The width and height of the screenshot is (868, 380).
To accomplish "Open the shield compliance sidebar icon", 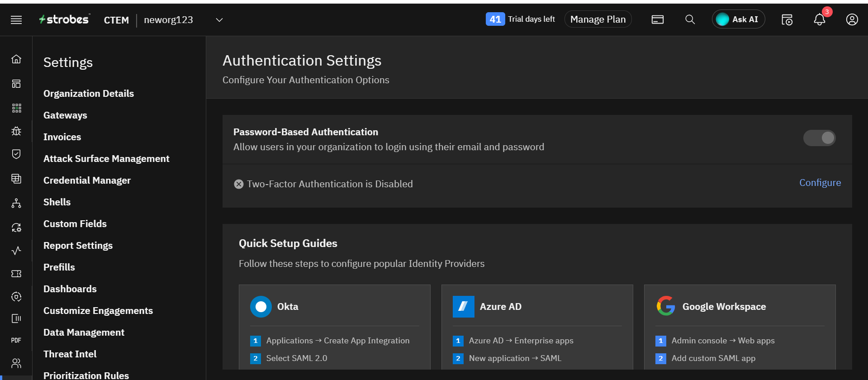I will pos(16,154).
